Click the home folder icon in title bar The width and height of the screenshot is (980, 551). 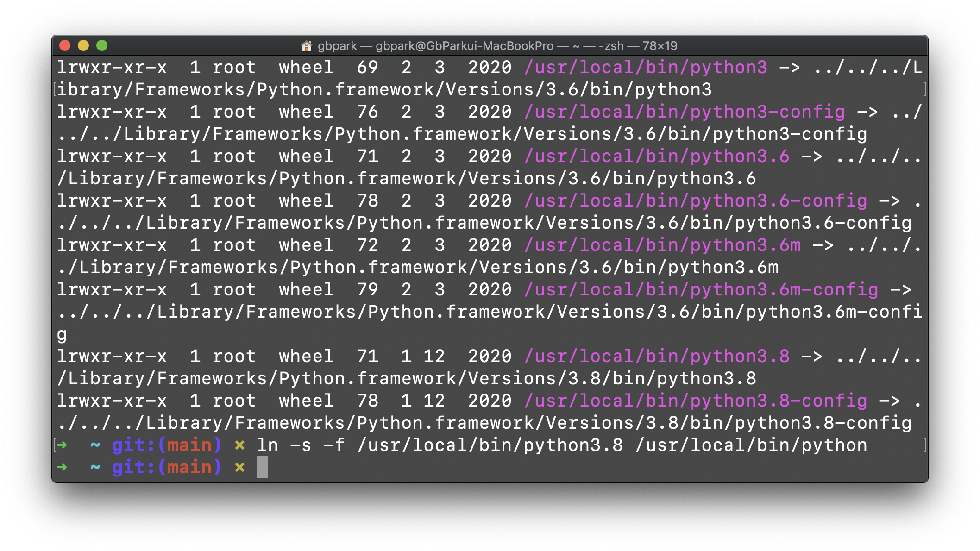pos(306,46)
